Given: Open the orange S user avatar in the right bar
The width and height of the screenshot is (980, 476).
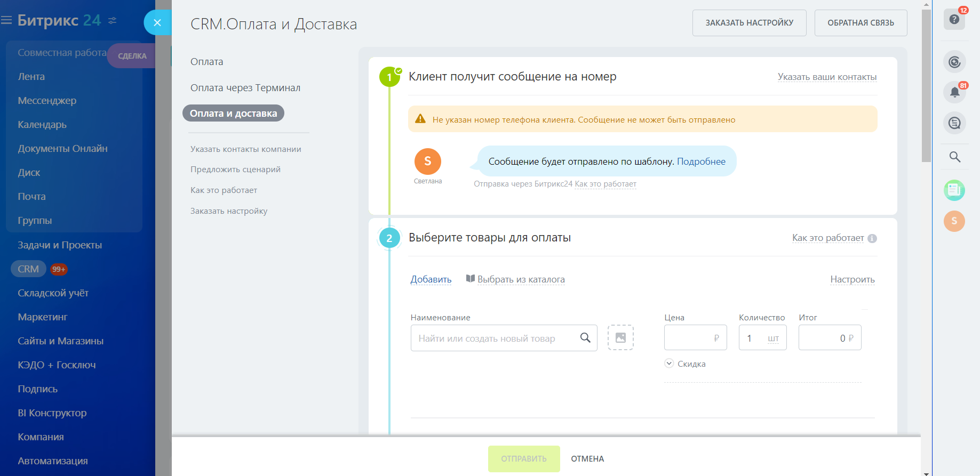Looking at the screenshot, I should (954, 221).
